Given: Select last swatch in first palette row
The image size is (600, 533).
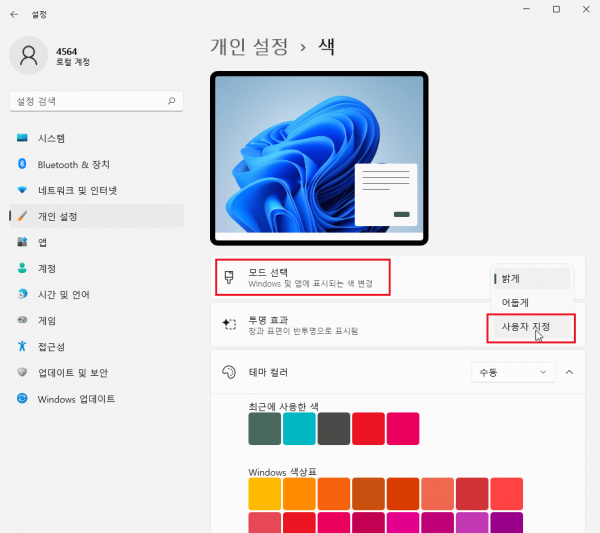Looking at the screenshot, I should (507, 494).
